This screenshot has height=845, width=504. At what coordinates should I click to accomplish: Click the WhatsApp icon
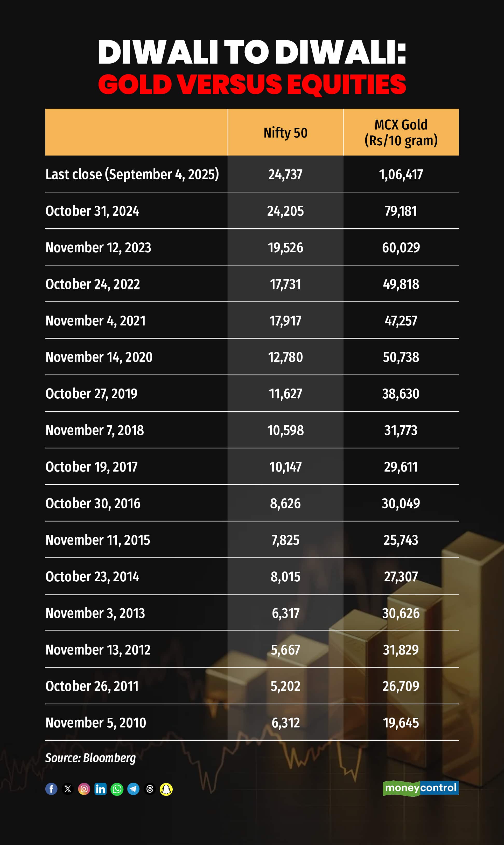point(117,789)
